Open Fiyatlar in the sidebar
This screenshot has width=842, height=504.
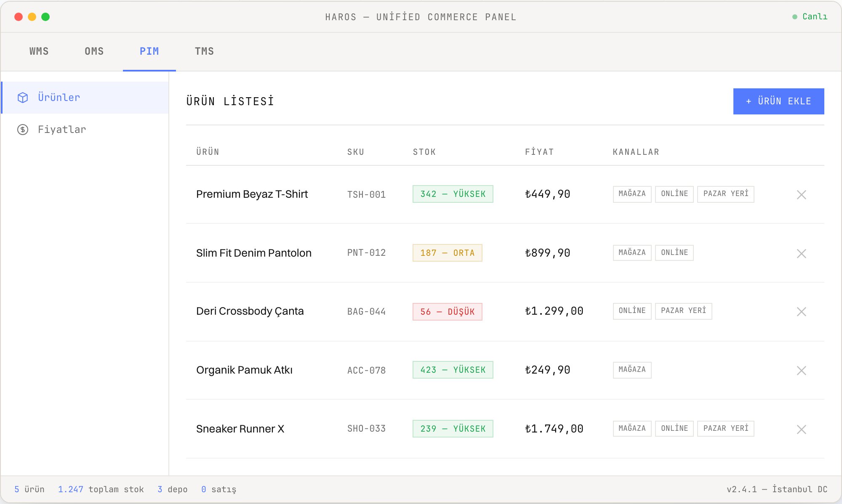pos(85,130)
